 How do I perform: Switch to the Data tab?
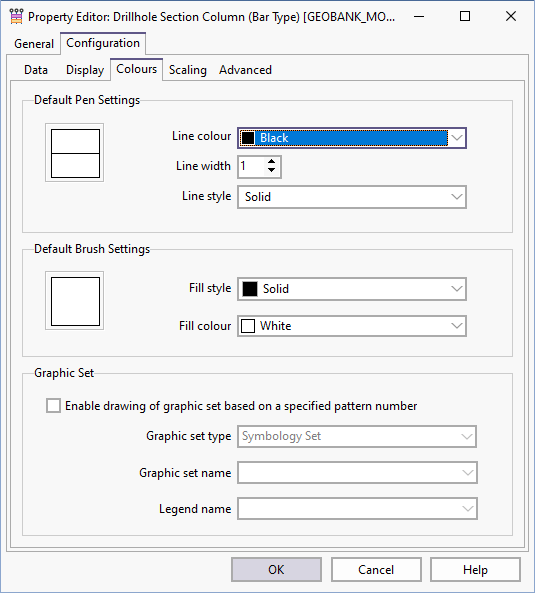(36, 70)
